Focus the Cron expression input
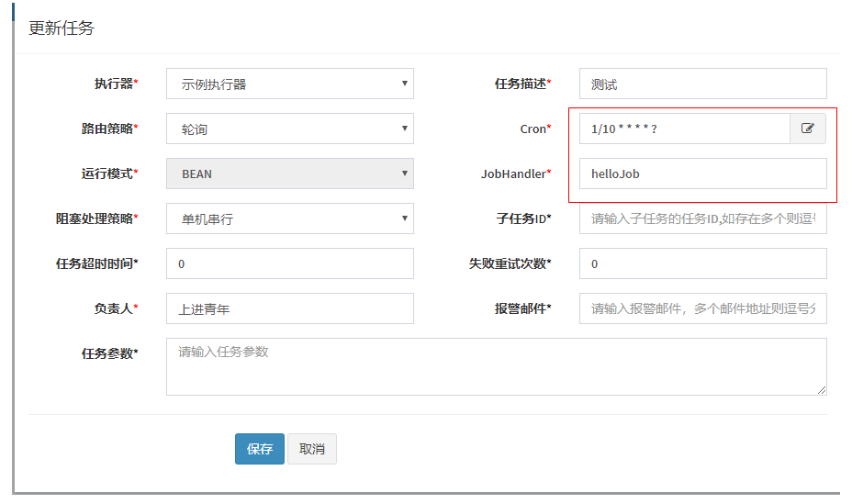852x504 pixels. pos(685,129)
